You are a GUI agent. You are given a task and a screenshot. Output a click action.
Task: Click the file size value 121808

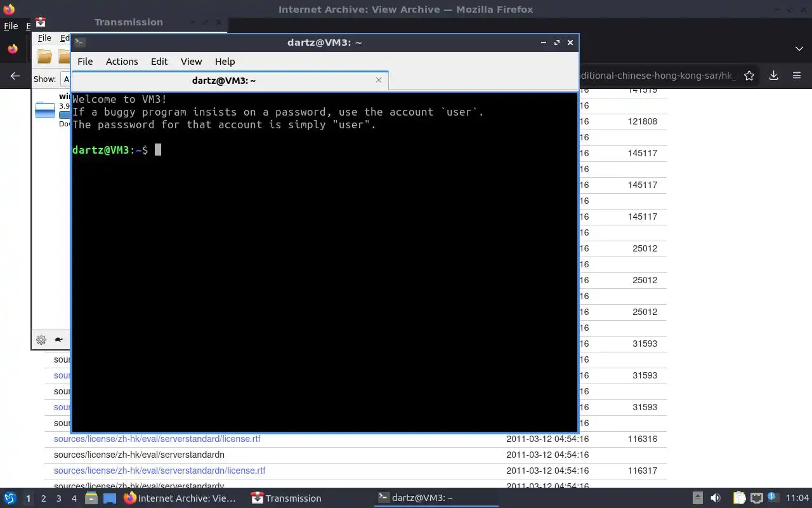(642, 121)
